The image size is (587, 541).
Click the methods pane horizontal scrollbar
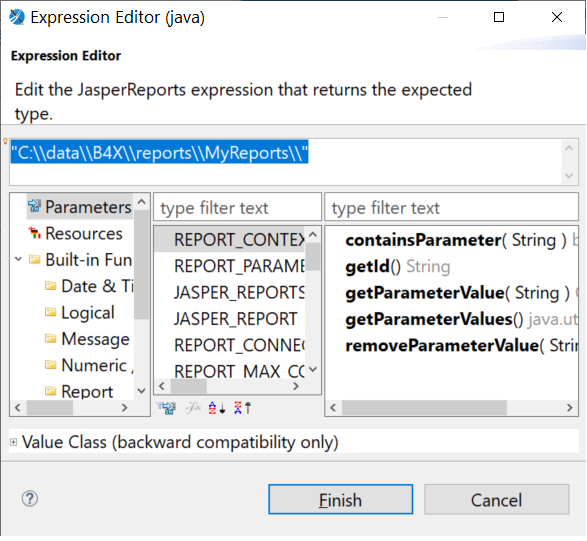[451, 407]
